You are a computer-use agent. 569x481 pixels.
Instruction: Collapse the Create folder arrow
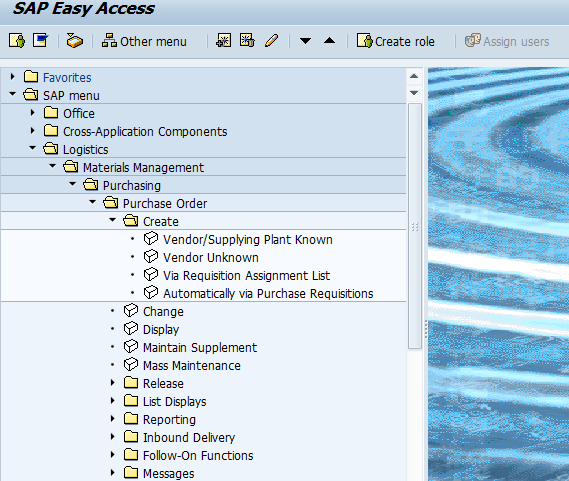pyautogui.click(x=112, y=220)
